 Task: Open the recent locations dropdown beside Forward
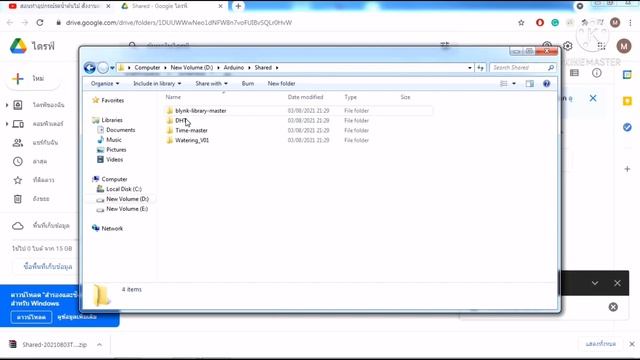pos(112,68)
